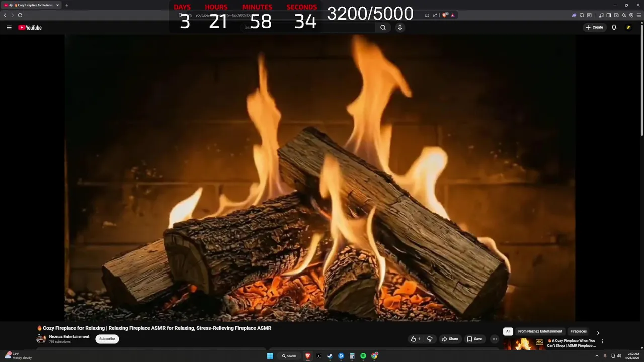Click the browser forward arrow
The width and height of the screenshot is (644, 362).
click(x=13, y=15)
